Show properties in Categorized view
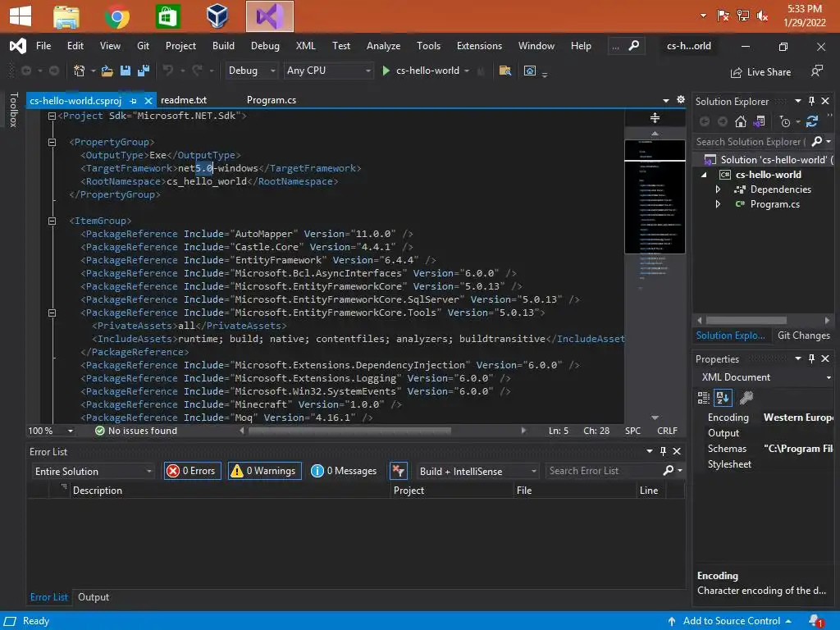 point(703,398)
